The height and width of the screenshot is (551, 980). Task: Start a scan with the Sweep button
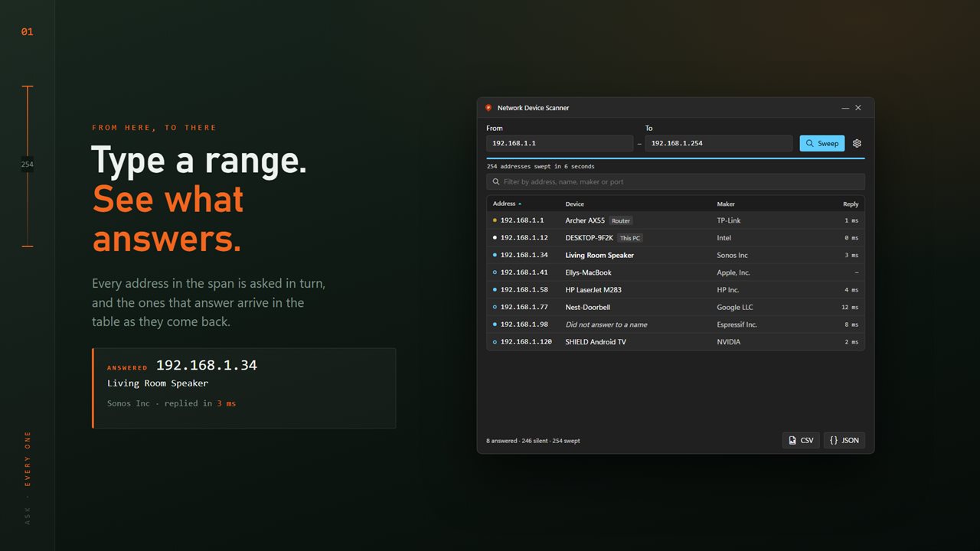(x=822, y=143)
